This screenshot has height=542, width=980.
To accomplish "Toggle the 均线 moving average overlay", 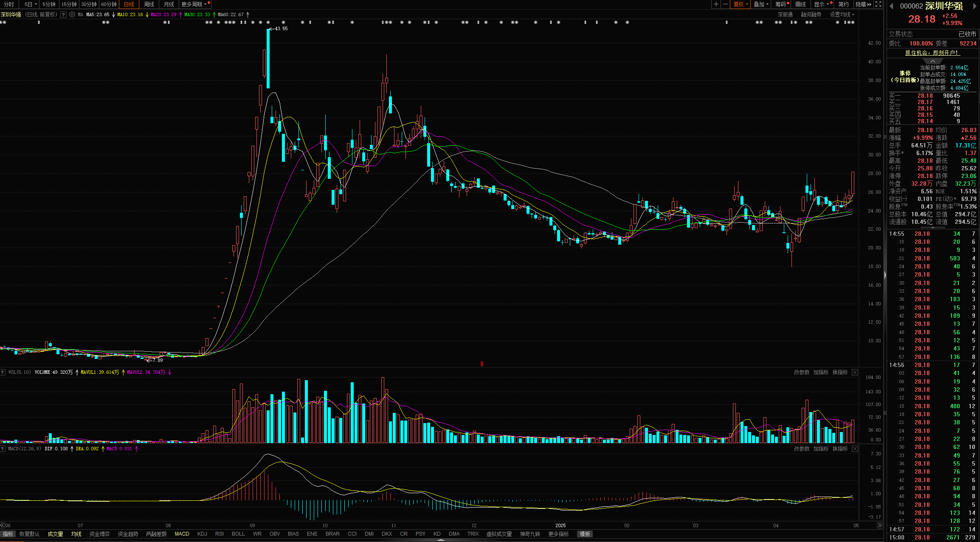I will [76, 534].
